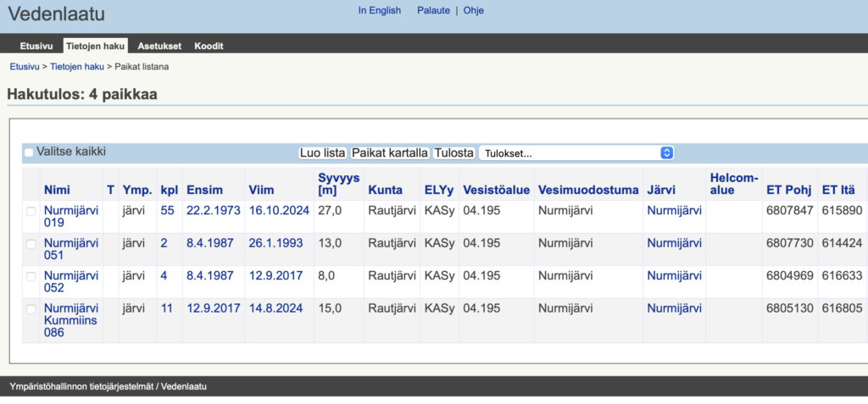Viewport: 868px width, 404px height.
Task: Open the Asetukset tab
Action: 159,46
